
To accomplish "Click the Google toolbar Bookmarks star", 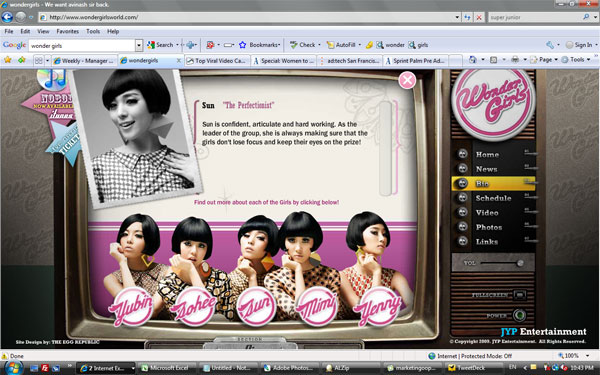I will click(242, 45).
